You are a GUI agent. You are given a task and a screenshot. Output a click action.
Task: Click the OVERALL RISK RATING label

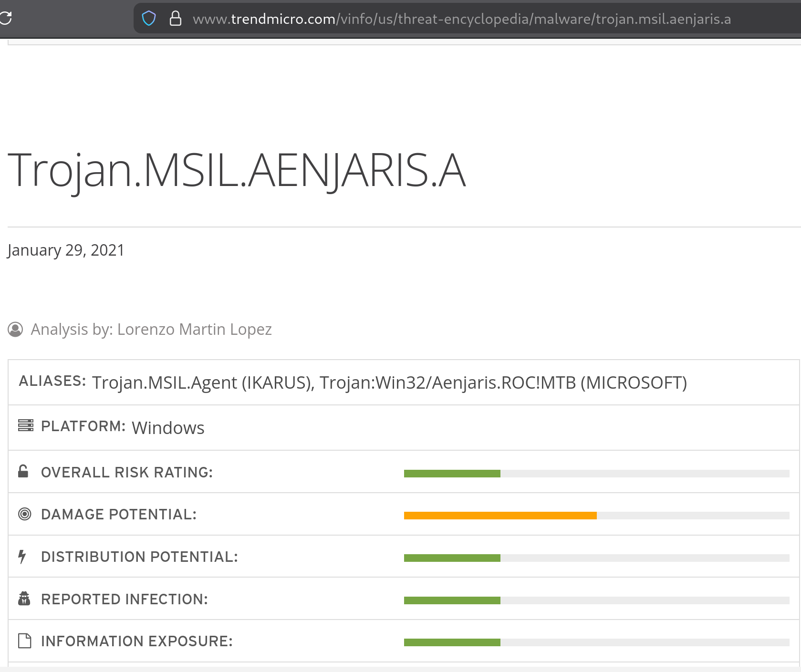coord(127,472)
